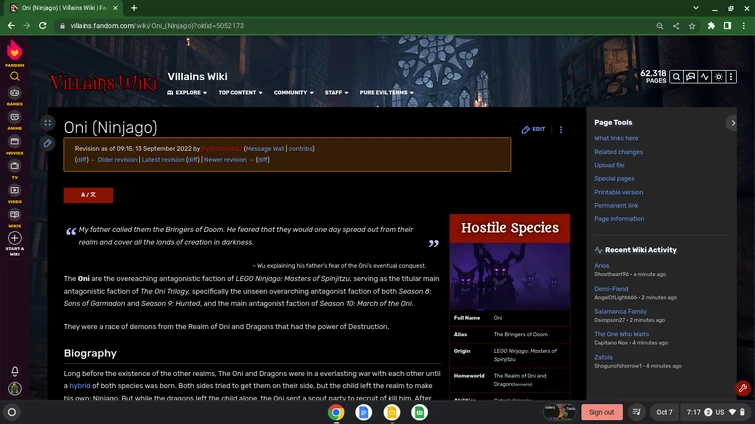Screen dimensions: 755x424
Task: Follow the hybrid link in Biography
Action: pyautogui.click(x=79, y=385)
